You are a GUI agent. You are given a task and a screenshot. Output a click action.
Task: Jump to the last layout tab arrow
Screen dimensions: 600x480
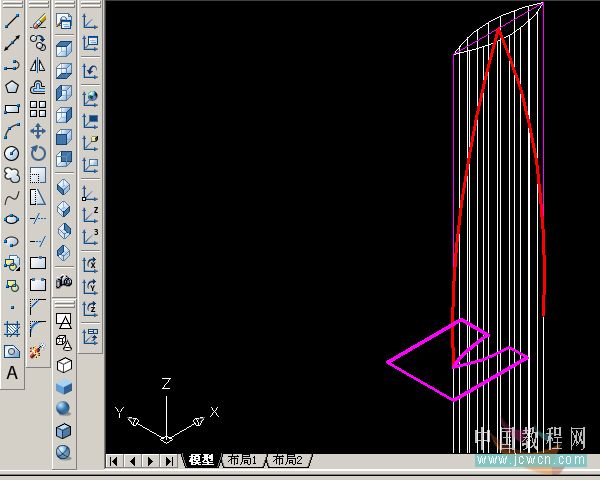coord(169,461)
